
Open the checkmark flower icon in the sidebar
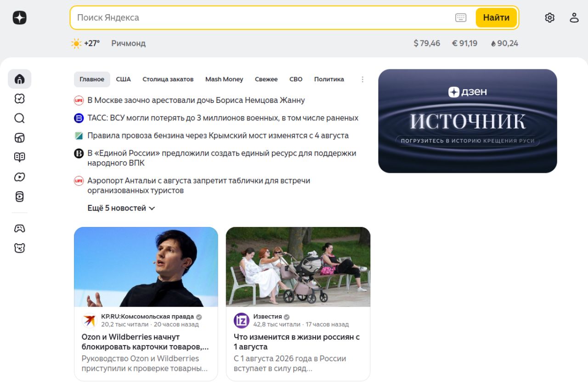[19, 99]
